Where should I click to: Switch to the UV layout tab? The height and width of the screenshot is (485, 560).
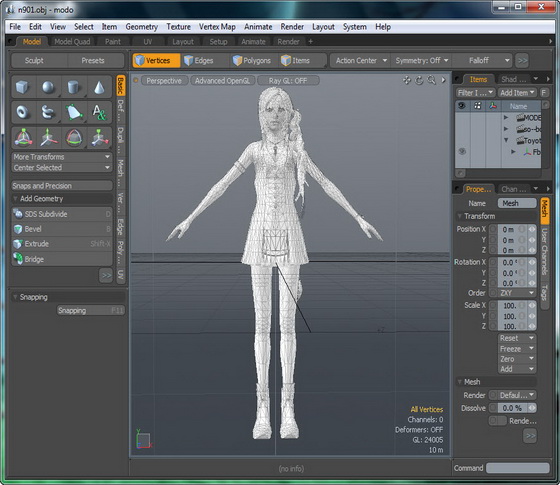coord(148,42)
